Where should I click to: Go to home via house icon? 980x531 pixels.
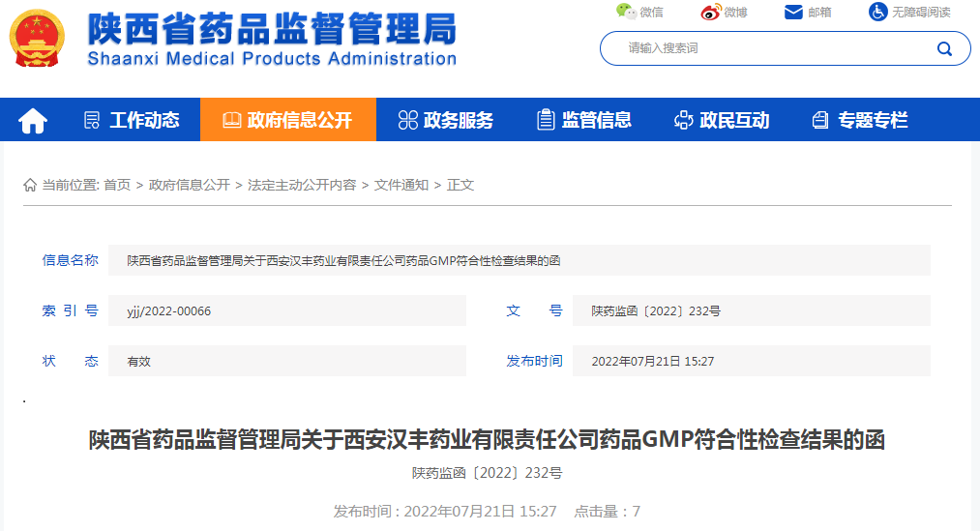tap(33, 120)
